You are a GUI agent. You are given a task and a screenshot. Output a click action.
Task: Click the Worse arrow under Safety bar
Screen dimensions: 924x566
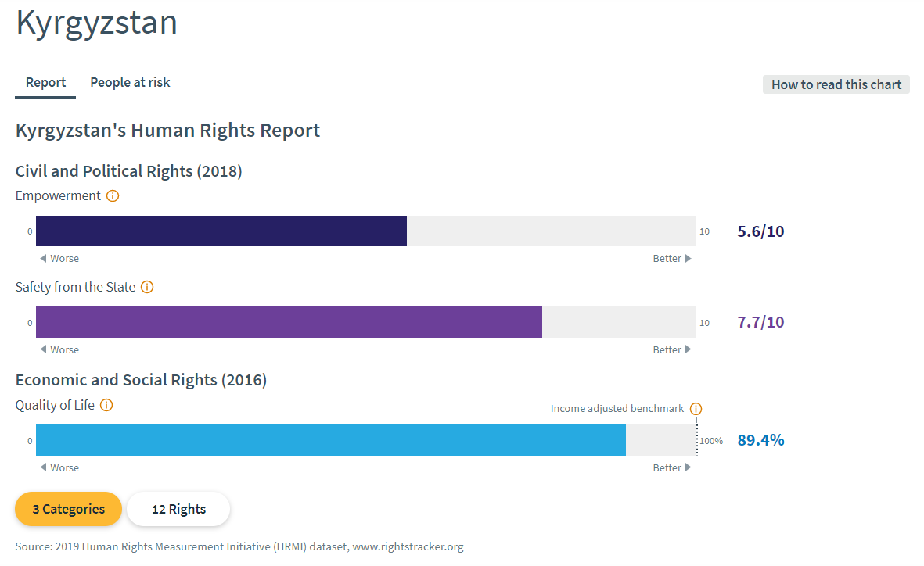(44, 350)
